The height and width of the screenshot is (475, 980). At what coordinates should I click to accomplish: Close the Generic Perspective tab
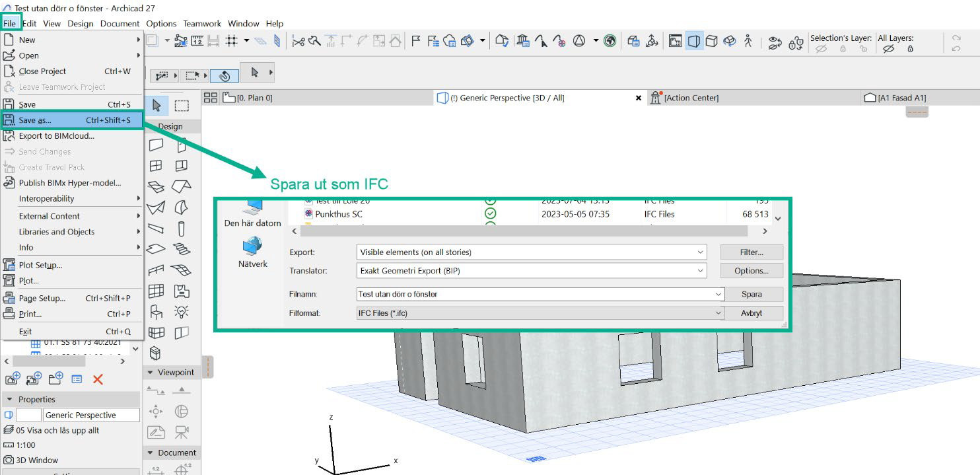pos(639,98)
